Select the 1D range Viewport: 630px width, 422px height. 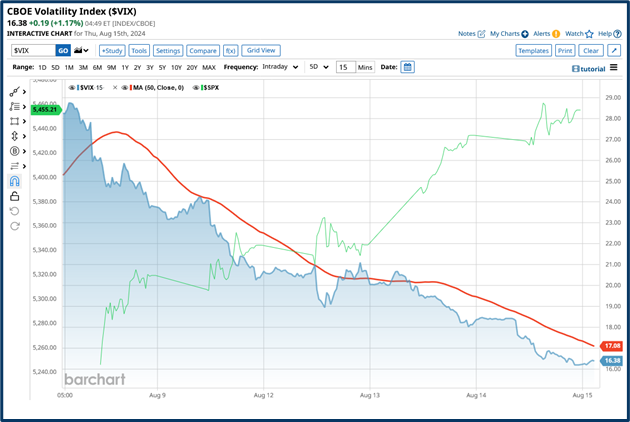point(42,68)
